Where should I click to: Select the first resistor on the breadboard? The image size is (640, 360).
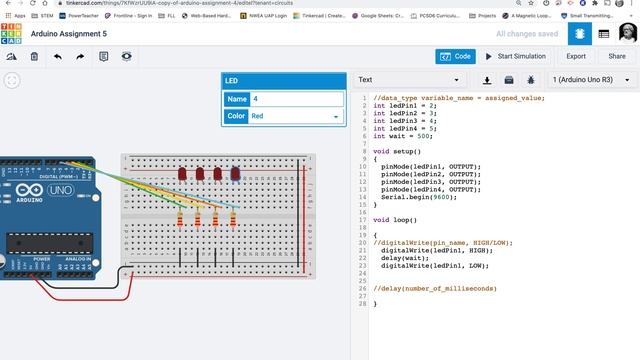[x=180, y=220]
